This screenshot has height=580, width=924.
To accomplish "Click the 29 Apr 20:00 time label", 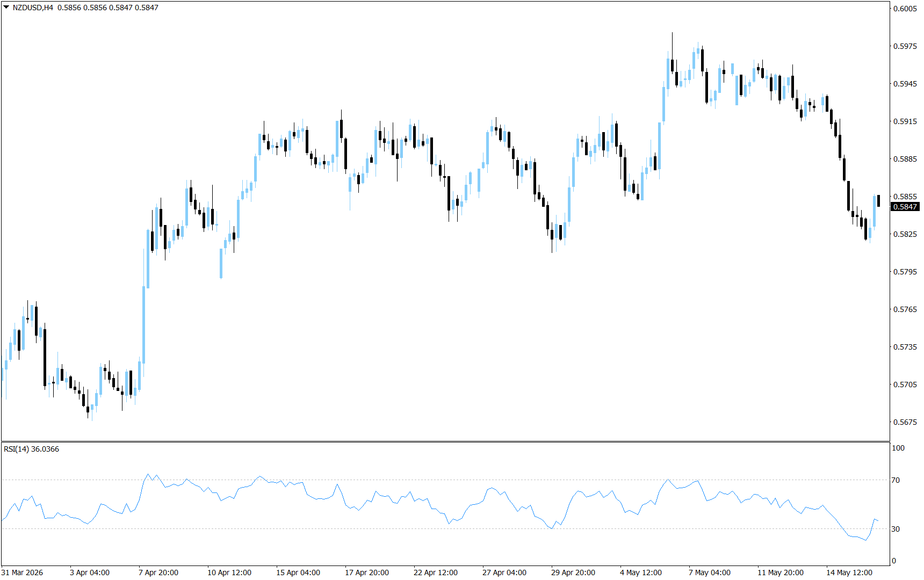I will click(573, 572).
